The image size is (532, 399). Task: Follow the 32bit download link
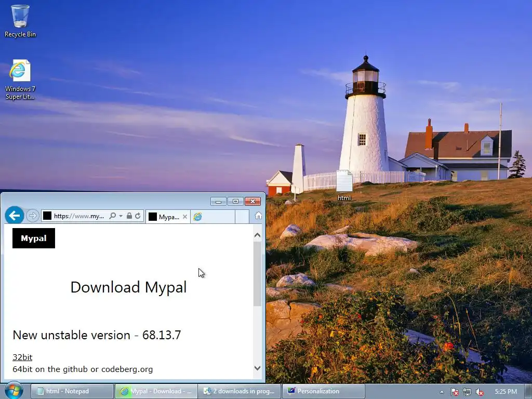(x=22, y=357)
